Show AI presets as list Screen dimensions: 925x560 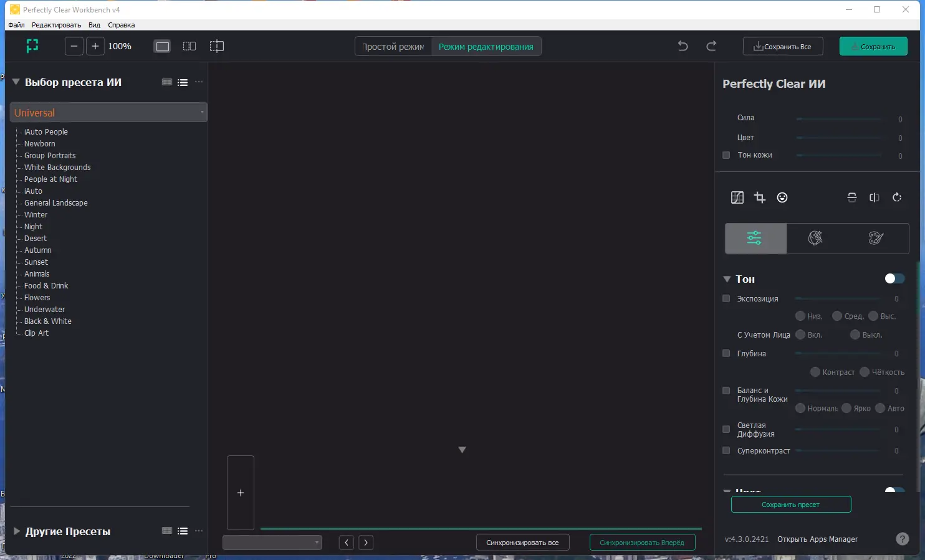click(183, 82)
